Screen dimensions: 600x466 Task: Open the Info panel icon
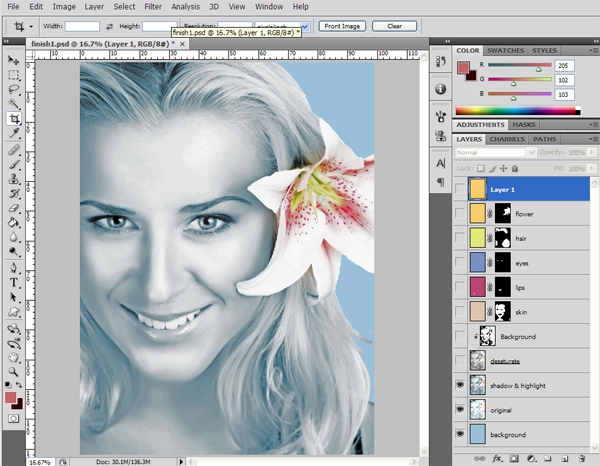tap(441, 89)
